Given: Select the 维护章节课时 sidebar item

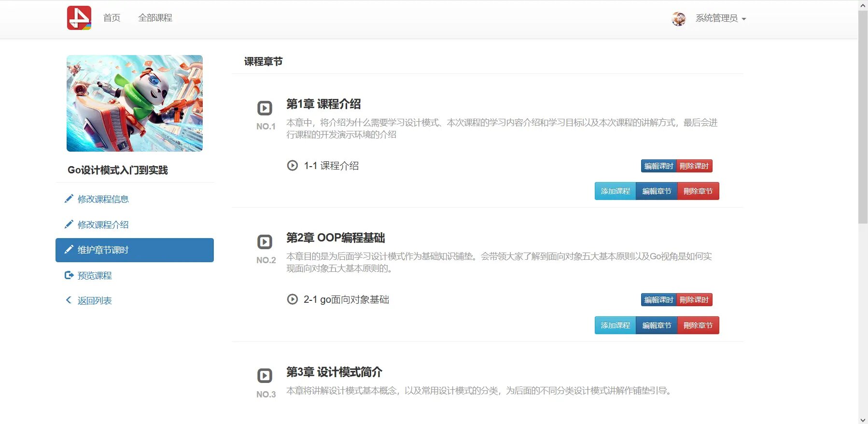Looking at the screenshot, I should (x=135, y=250).
